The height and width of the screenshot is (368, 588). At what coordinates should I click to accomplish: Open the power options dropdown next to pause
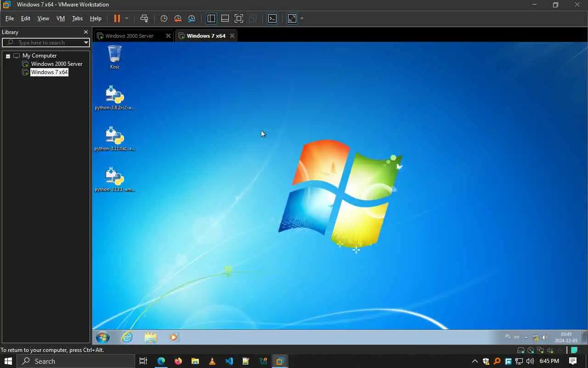coord(127,18)
